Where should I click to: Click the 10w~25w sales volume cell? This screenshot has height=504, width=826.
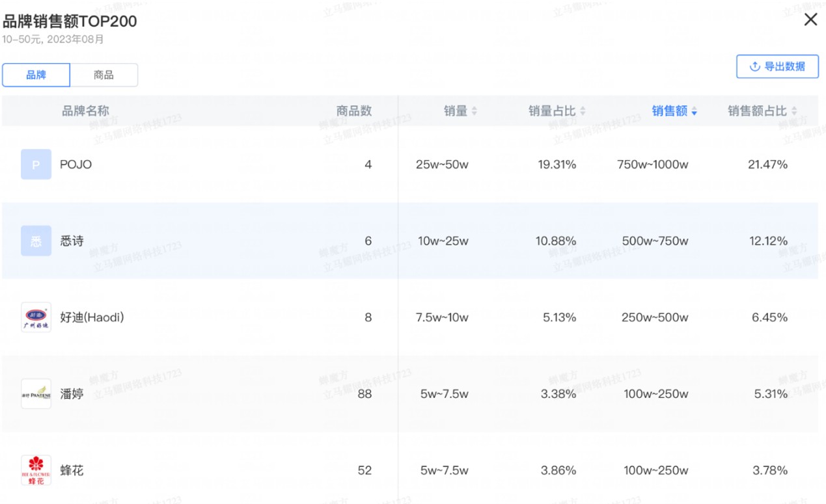[x=443, y=241]
